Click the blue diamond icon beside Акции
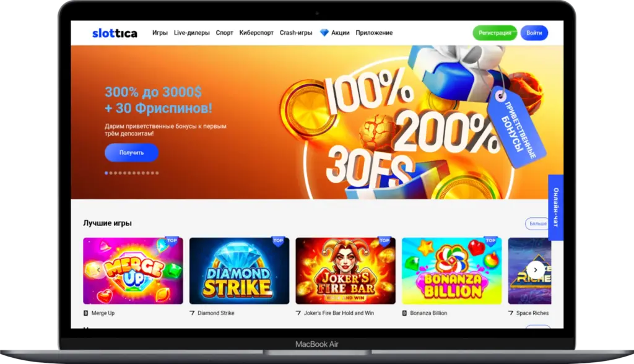The height and width of the screenshot is (364, 634). (x=324, y=33)
